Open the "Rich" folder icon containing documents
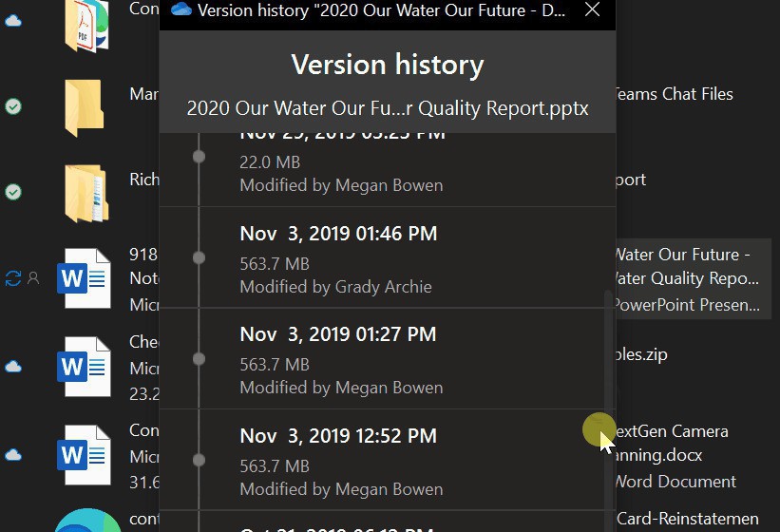The width and height of the screenshot is (780, 532). point(86,191)
